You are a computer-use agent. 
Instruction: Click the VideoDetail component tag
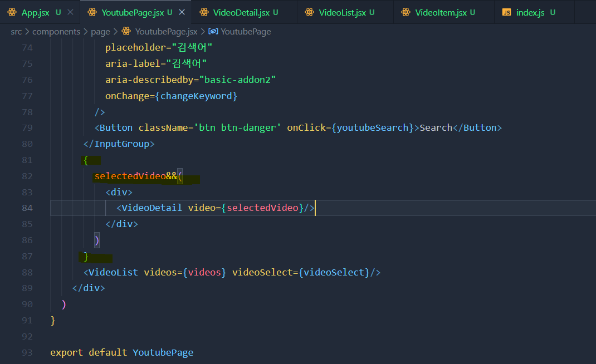pyautogui.click(x=149, y=208)
